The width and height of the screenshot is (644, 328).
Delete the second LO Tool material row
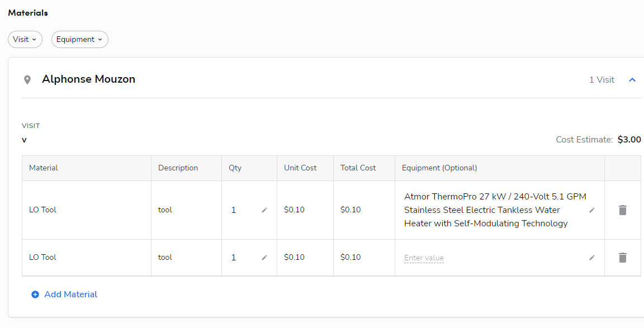[x=623, y=257]
